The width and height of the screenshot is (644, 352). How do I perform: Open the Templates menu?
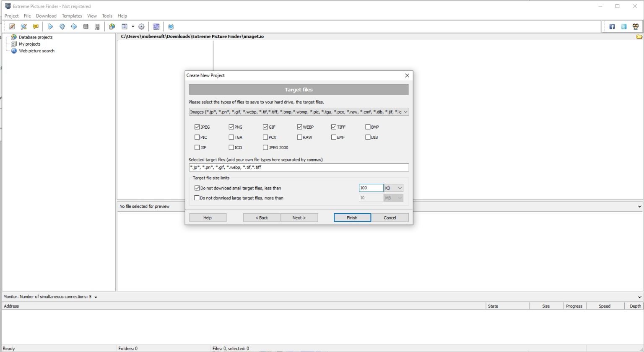(x=72, y=16)
